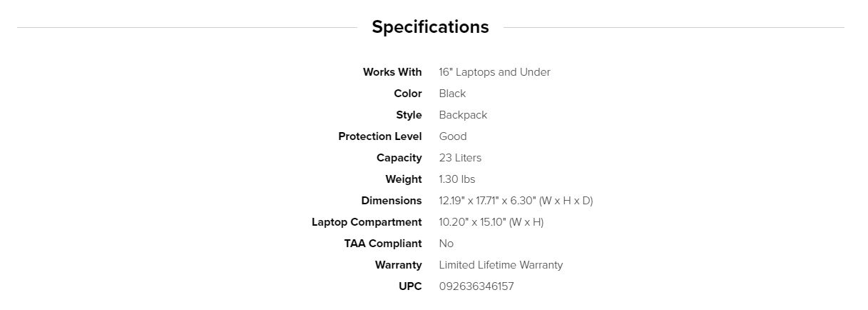Select the 1.30 lbs value
The image size is (868, 310).
click(x=457, y=179)
